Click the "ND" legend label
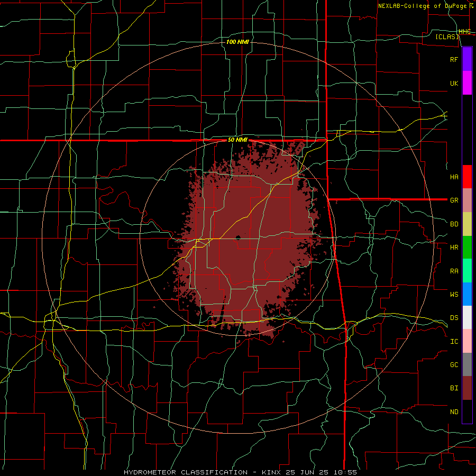 pos(454,411)
